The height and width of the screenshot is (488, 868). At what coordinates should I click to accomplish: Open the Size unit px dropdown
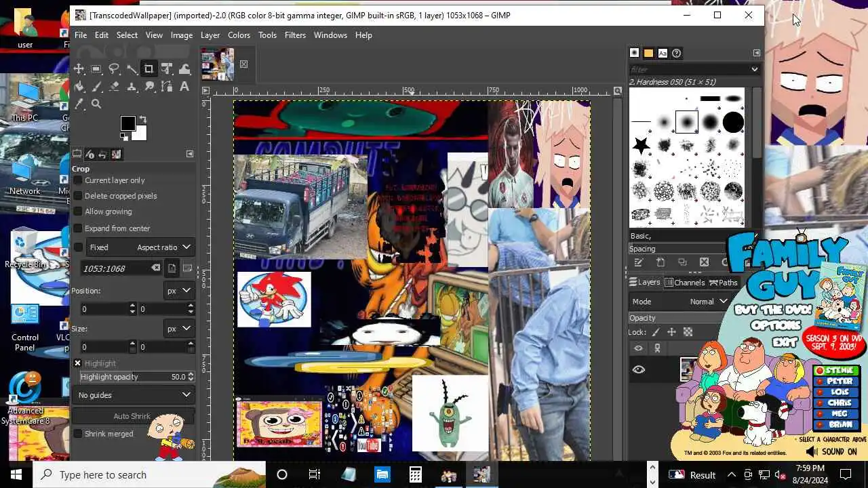click(x=179, y=329)
